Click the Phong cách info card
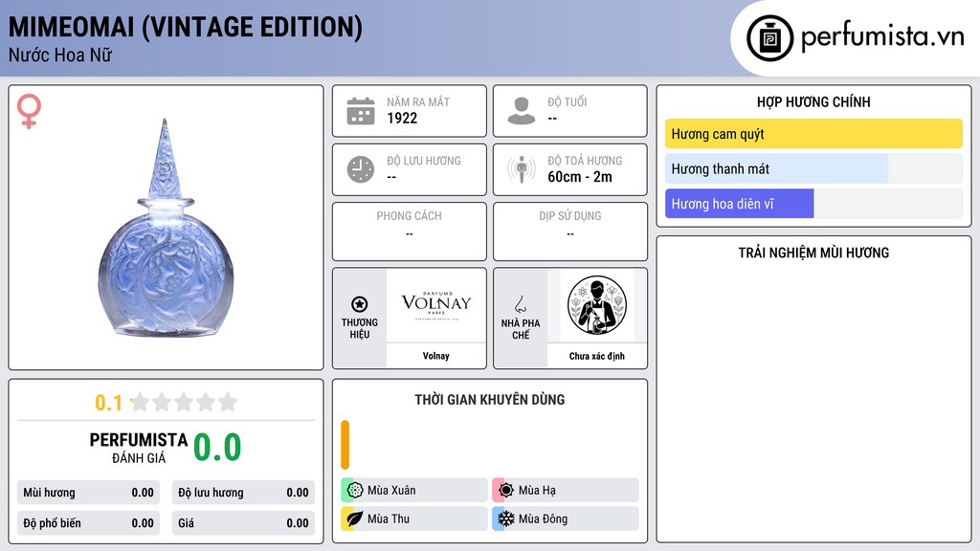 pyautogui.click(x=410, y=231)
